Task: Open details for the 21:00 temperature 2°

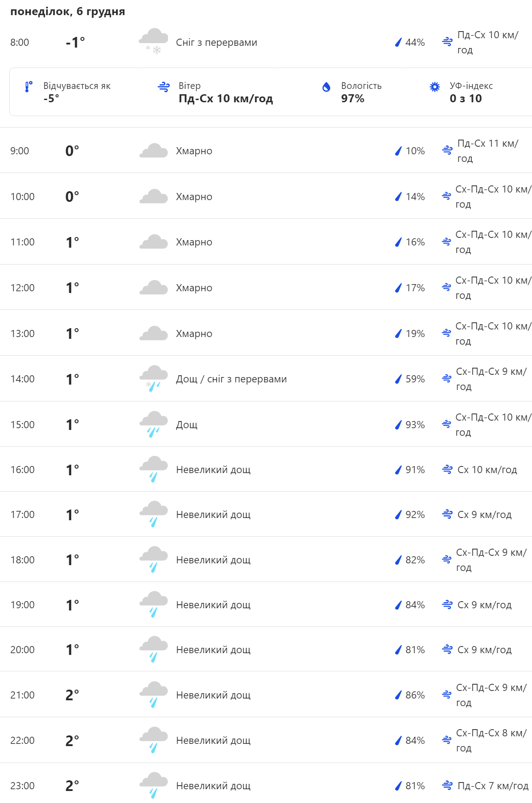Action: pyautogui.click(x=72, y=695)
